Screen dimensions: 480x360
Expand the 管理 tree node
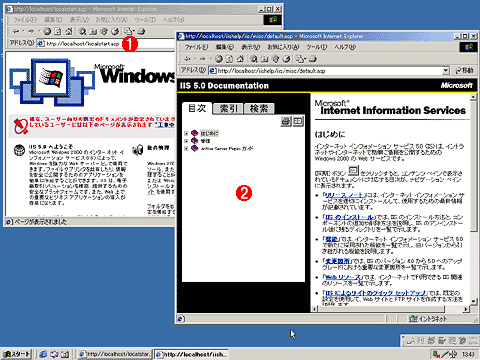[186, 141]
